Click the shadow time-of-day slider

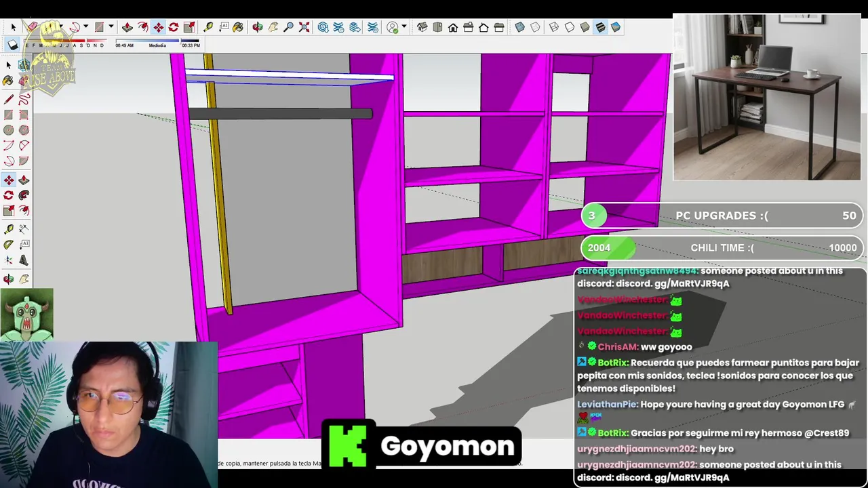point(157,41)
